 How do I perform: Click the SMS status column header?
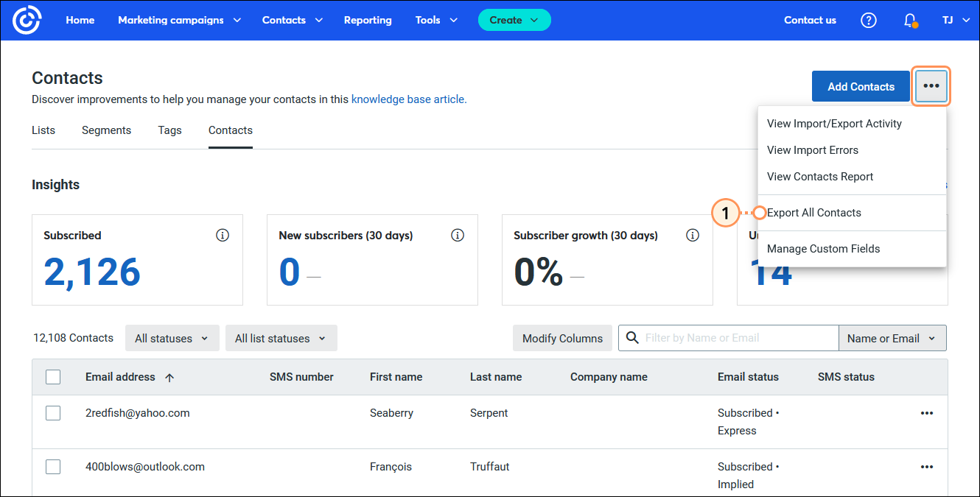point(846,377)
